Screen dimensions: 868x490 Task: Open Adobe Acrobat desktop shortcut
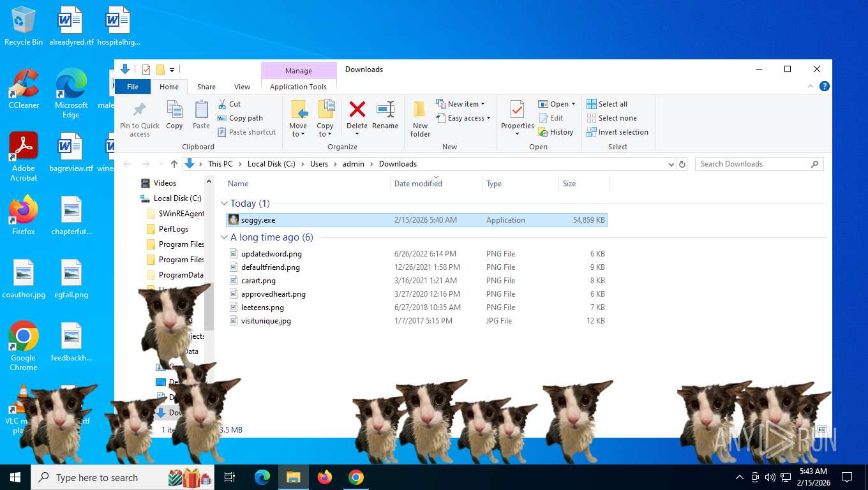pyautogui.click(x=24, y=157)
